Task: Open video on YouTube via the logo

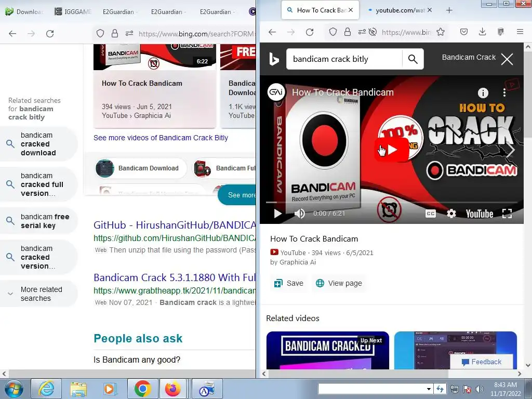Action: (x=479, y=214)
